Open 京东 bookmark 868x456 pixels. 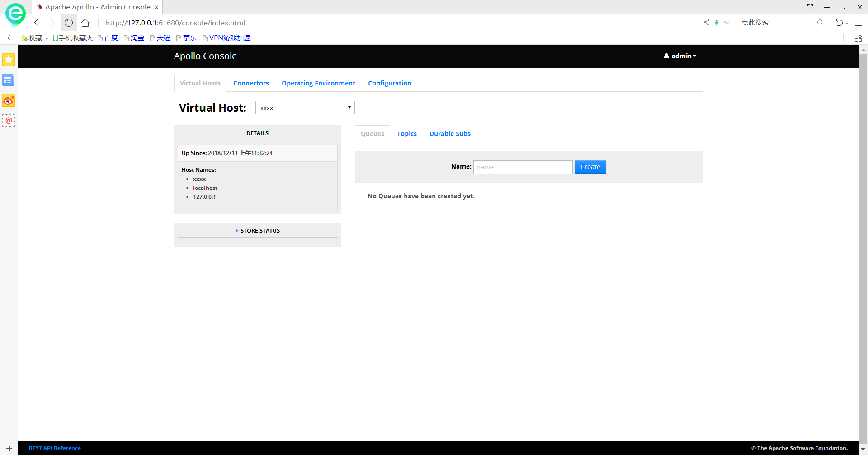click(187, 38)
